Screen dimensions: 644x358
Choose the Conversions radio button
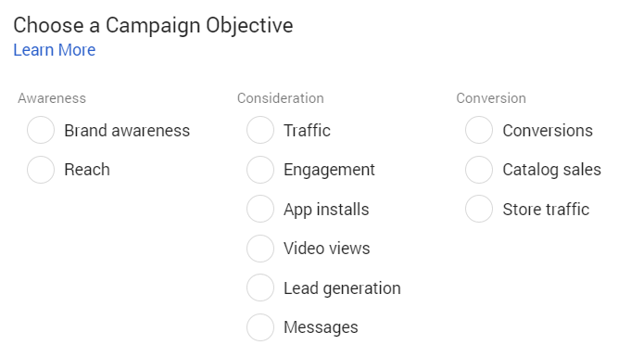click(x=479, y=130)
